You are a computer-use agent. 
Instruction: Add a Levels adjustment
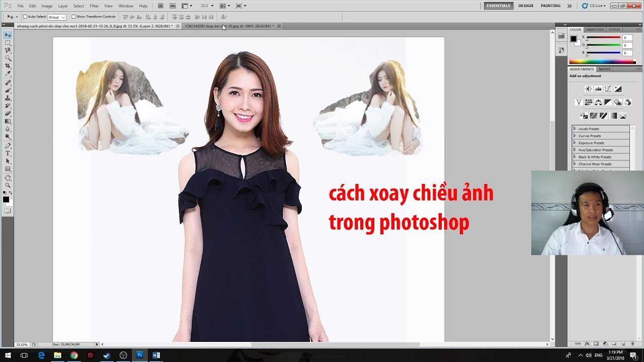(x=598, y=89)
